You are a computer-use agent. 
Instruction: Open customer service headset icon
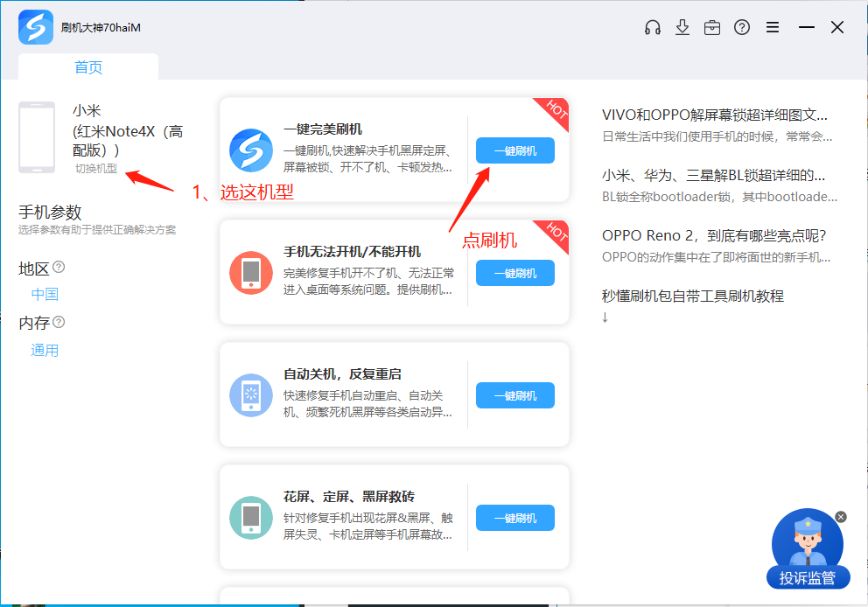(653, 27)
